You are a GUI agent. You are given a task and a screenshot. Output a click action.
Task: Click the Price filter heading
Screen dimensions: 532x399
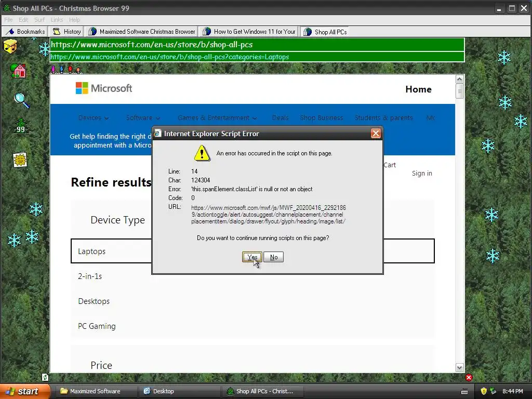[101, 365]
